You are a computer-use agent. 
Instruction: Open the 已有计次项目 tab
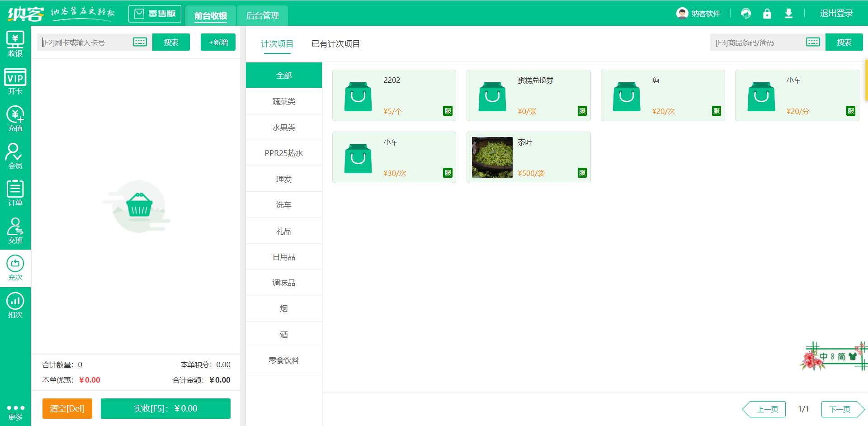(335, 44)
